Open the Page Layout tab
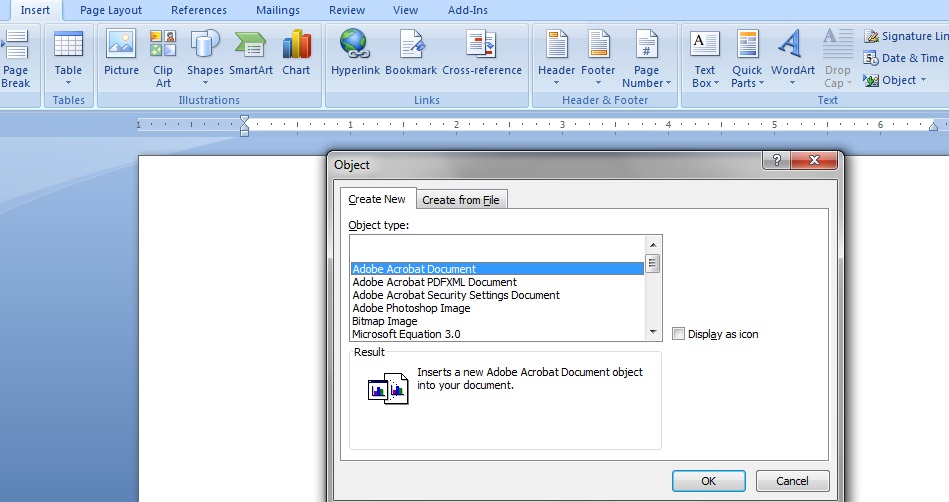 click(111, 10)
